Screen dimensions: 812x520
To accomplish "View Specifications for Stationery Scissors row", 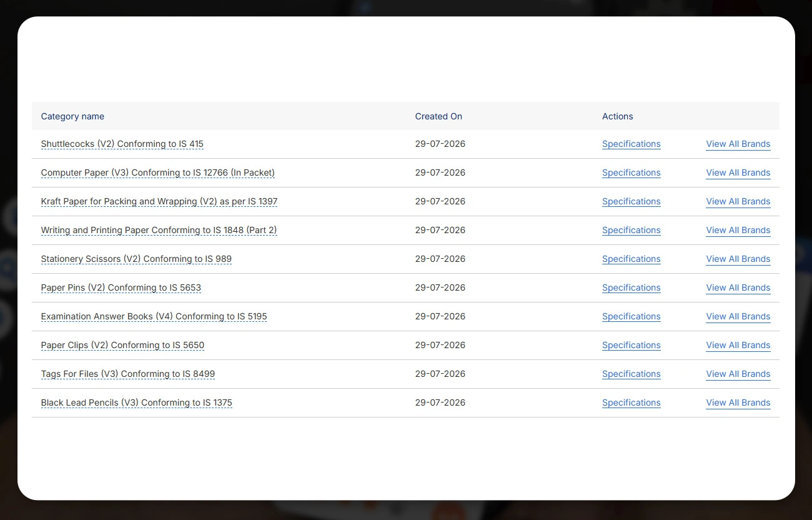I will click(631, 259).
